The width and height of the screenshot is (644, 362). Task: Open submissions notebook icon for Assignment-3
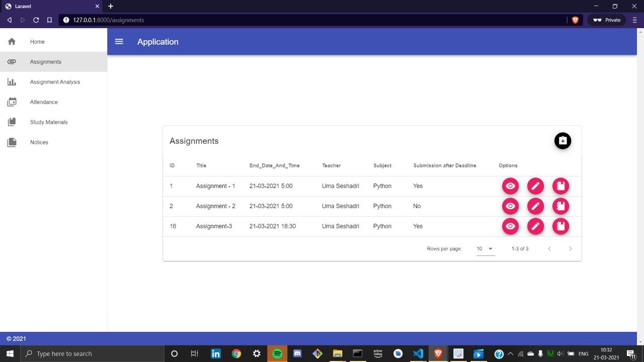point(560,226)
